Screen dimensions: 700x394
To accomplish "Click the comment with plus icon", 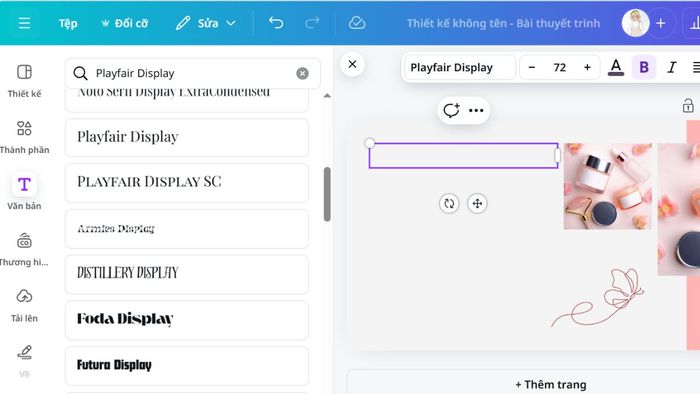I will (451, 110).
